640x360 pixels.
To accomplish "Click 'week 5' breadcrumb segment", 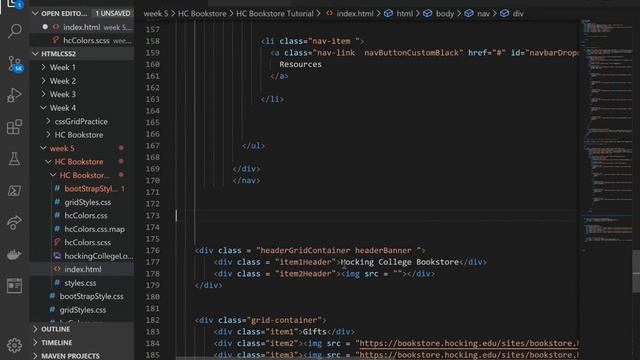I will coord(156,13).
